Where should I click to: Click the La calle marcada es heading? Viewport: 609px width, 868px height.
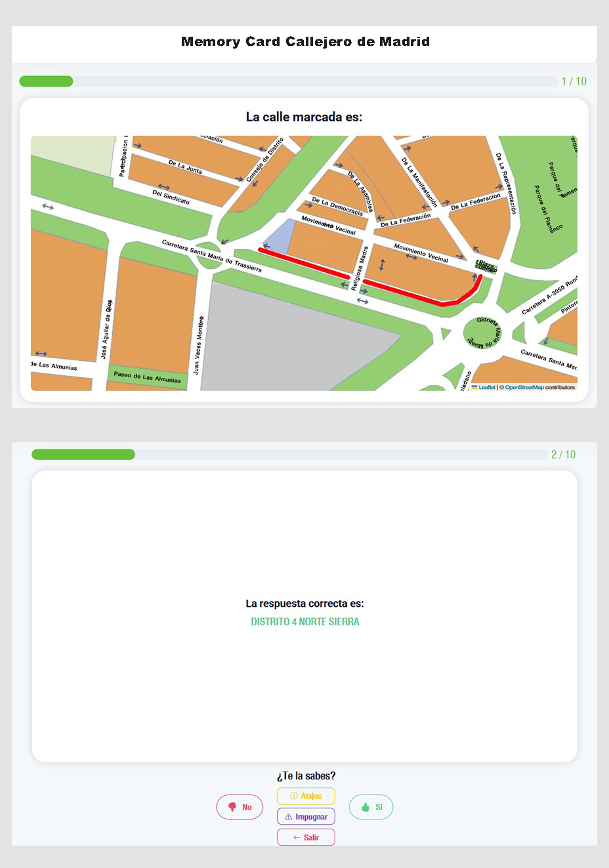304,117
